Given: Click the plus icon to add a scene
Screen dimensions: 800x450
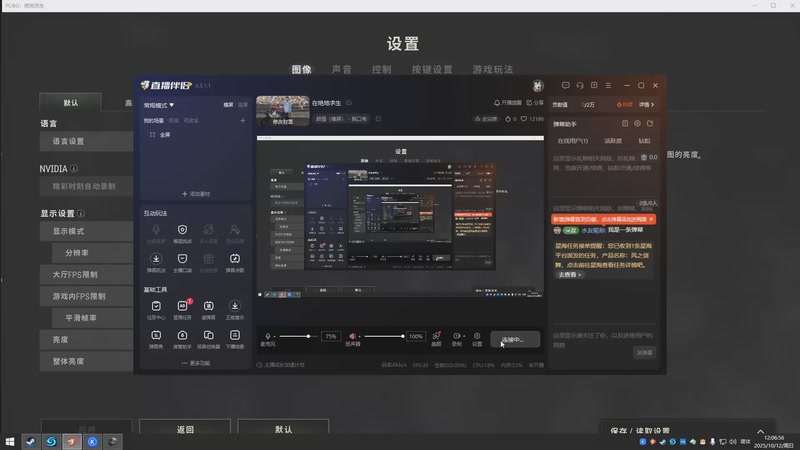Looking at the screenshot, I should click(x=243, y=120).
